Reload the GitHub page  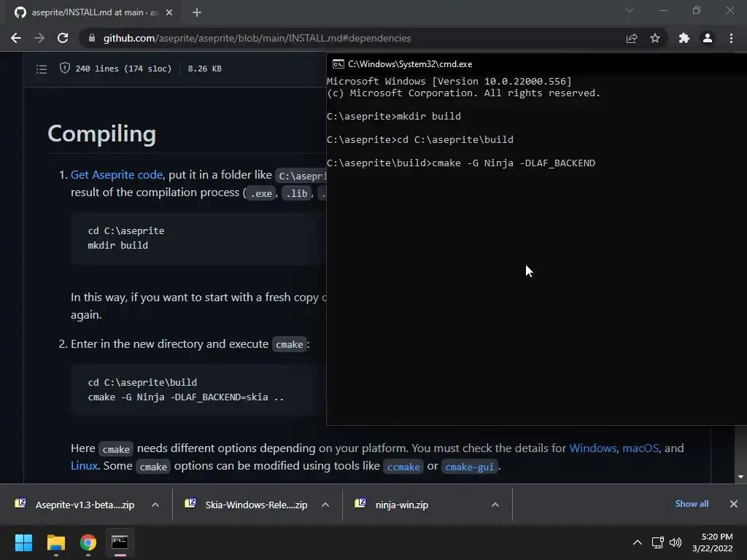[63, 38]
